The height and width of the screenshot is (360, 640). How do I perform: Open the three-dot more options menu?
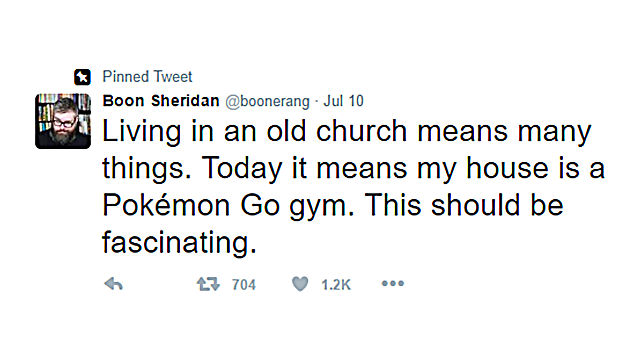393,283
